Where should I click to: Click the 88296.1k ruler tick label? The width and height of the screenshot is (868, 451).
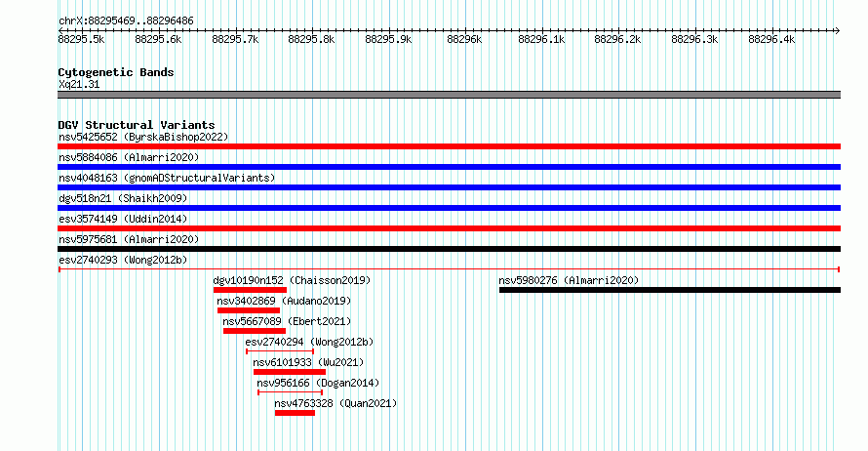click(541, 39)
